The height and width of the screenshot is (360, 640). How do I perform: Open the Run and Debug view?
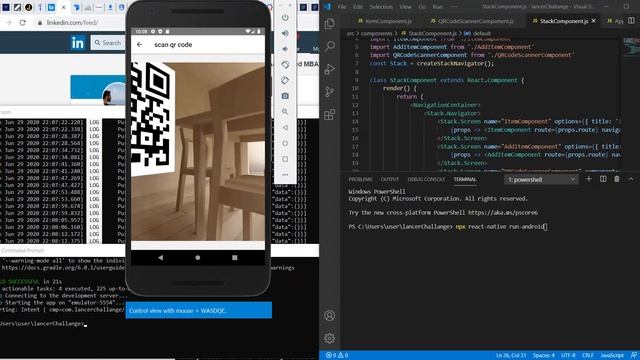tap(329, 69)
